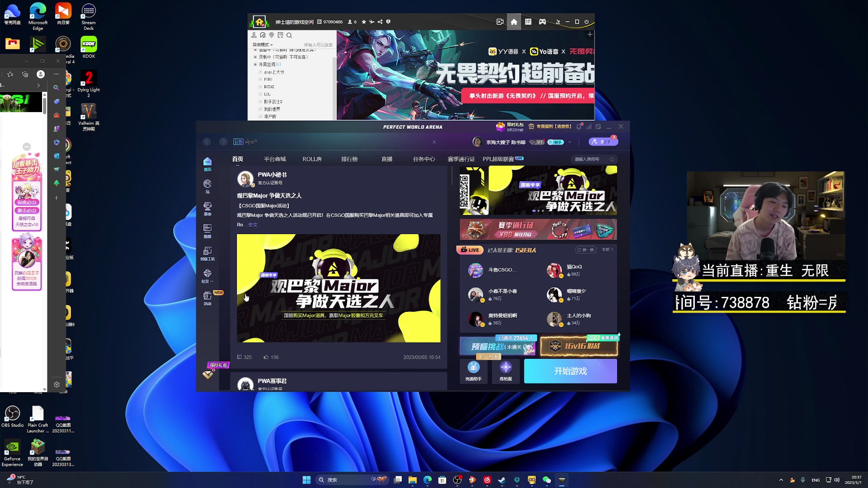Image resolution: width=868 pixels, height=488 pixels.
Task: Click the 换一换 refresh streamers button
Action: coord(586,249)
